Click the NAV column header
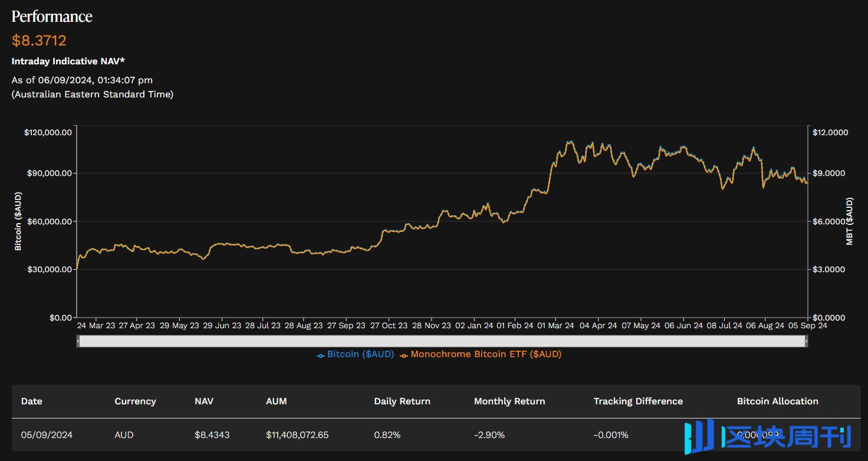 tap(204, 401)
